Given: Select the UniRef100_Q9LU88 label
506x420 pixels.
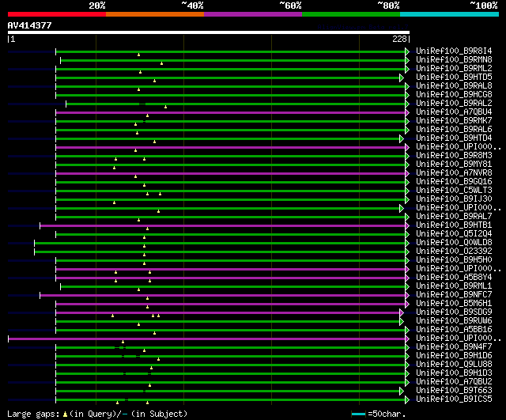Looking at the screenshot, I should (x=454, y=365).
